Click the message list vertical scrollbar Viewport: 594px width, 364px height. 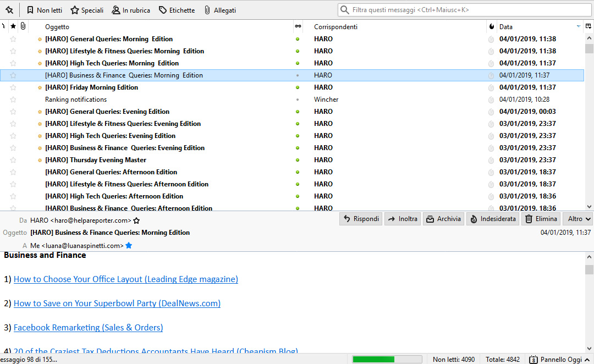pyautogui.click(x=589, y=121)
